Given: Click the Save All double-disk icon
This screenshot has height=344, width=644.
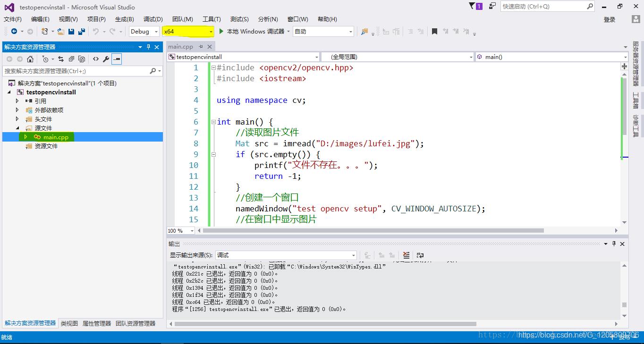Looking at the screenshot, I should 82,32.
